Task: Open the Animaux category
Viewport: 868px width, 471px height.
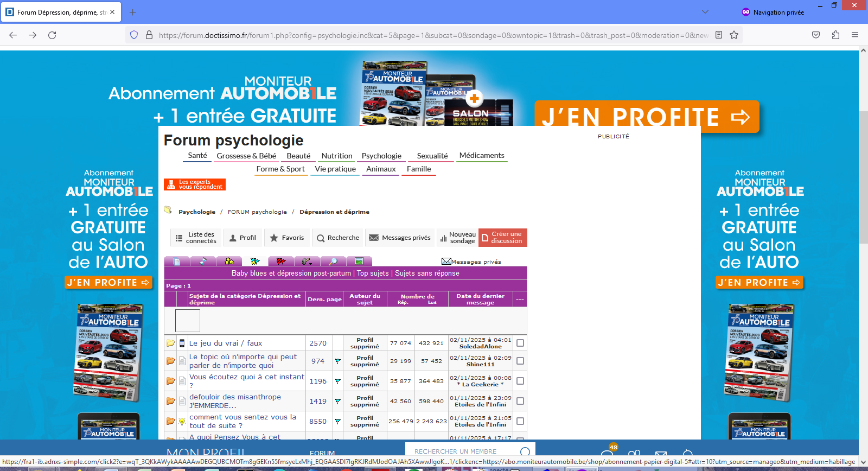Action: pos(381,169)
